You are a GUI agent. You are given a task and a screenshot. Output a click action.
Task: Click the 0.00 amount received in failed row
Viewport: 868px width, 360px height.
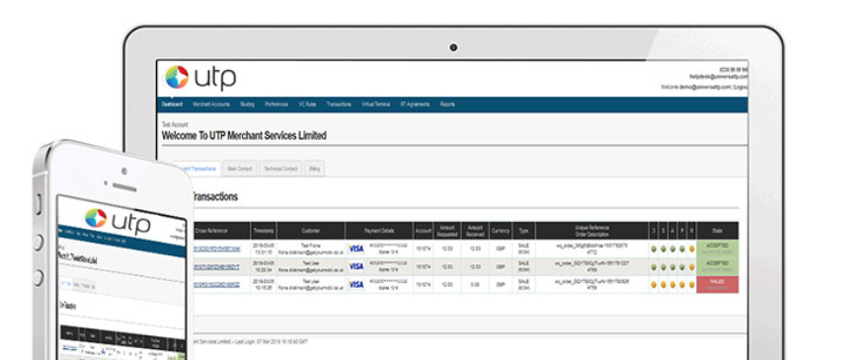[475, 284]
